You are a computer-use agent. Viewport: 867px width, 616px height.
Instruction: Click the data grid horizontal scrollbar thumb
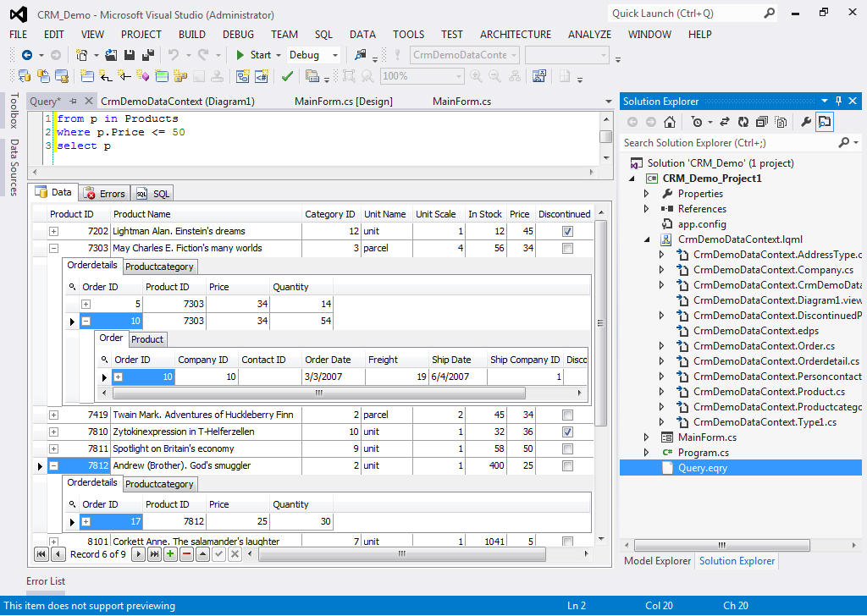click(x=402, y=553)
